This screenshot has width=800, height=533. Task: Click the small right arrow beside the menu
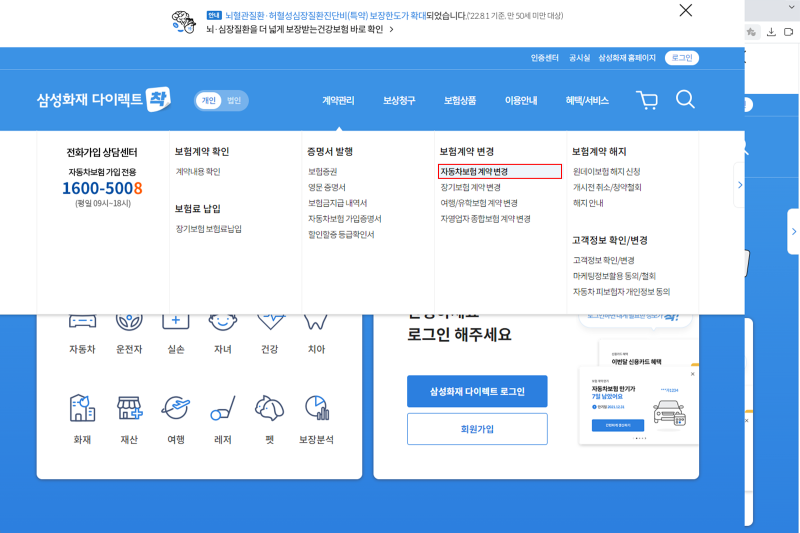click(740, 185)
